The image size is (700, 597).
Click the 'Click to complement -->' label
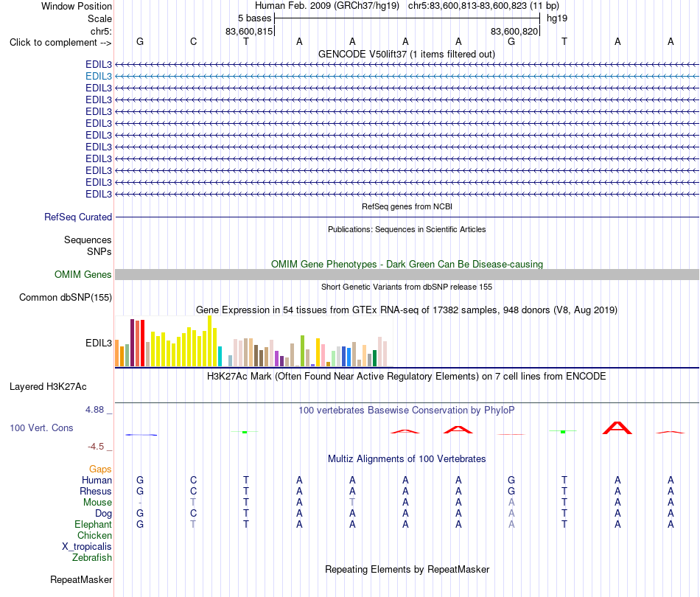pos(60,43)
